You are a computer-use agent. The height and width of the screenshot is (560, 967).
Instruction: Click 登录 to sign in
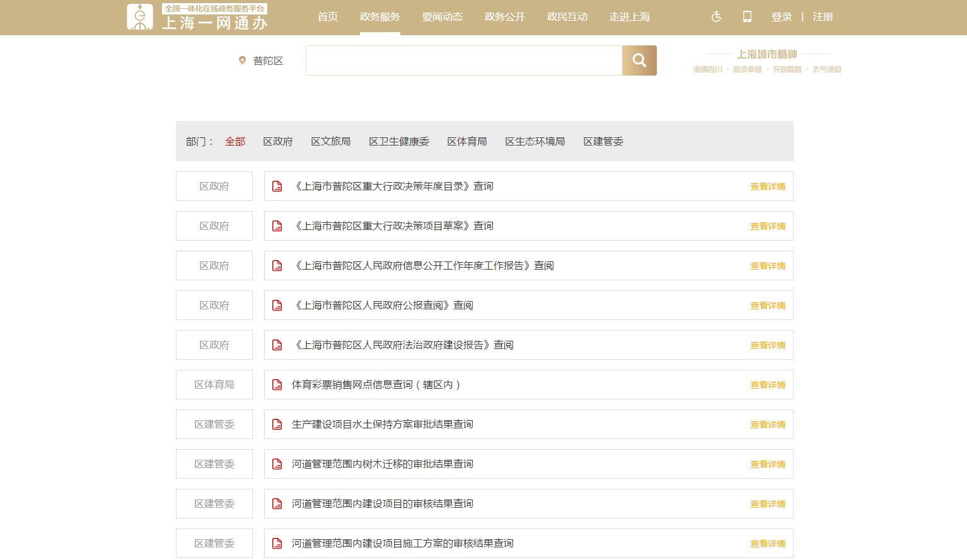pyautogui.click(x=781, y=17)
